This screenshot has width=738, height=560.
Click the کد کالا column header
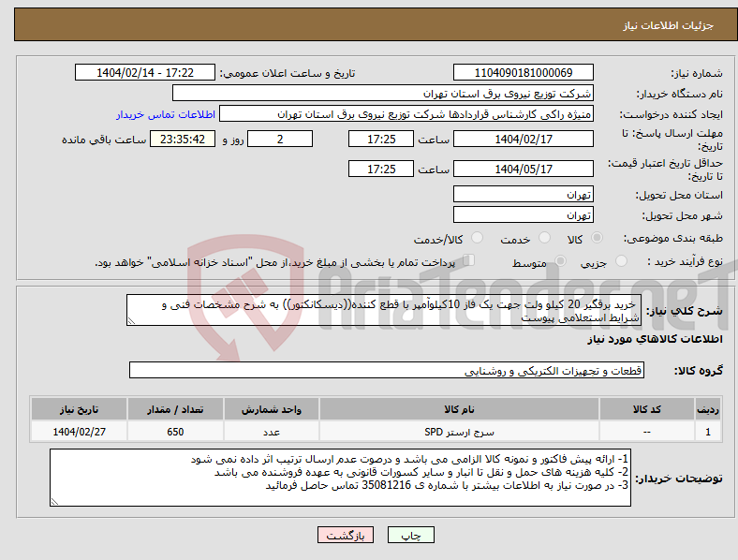(647, 409)
